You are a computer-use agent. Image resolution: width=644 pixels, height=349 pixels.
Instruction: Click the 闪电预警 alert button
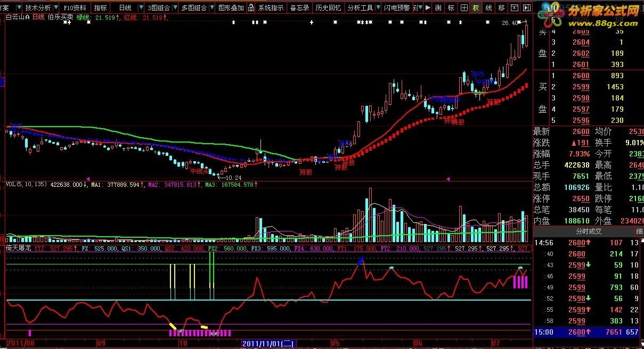398,8
